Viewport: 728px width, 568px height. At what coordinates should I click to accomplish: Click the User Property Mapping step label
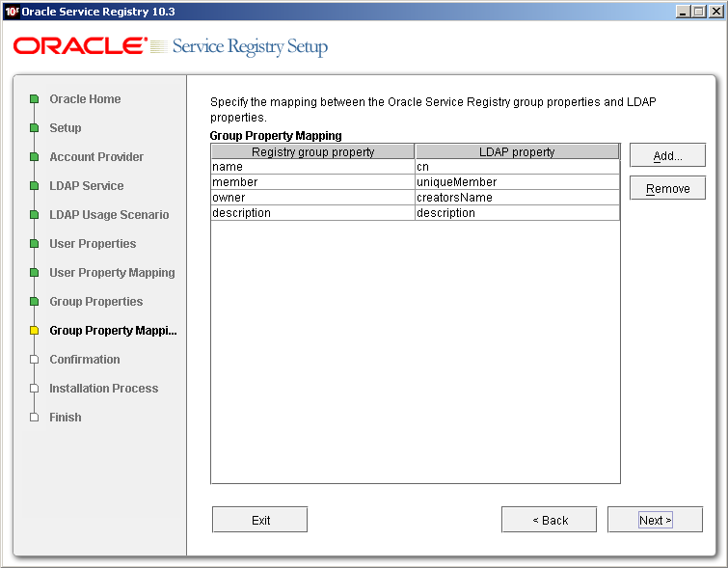[x=113, y=273]
